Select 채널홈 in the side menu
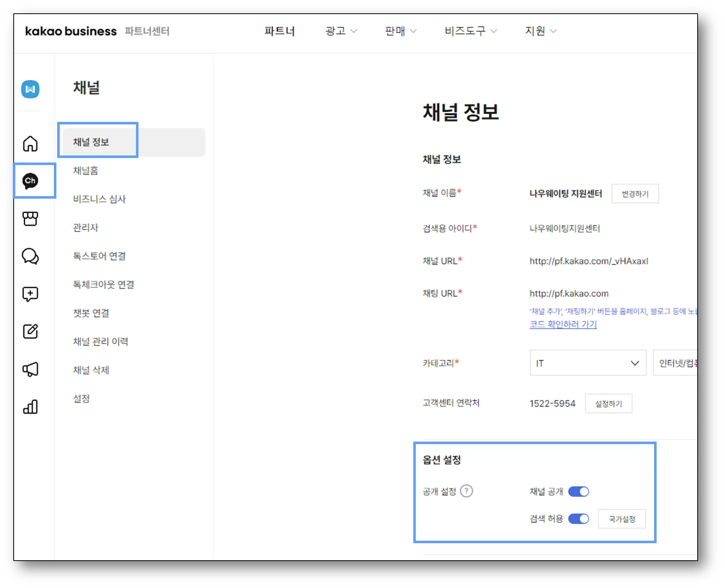The image size is (725, 588). coord(85,170)
